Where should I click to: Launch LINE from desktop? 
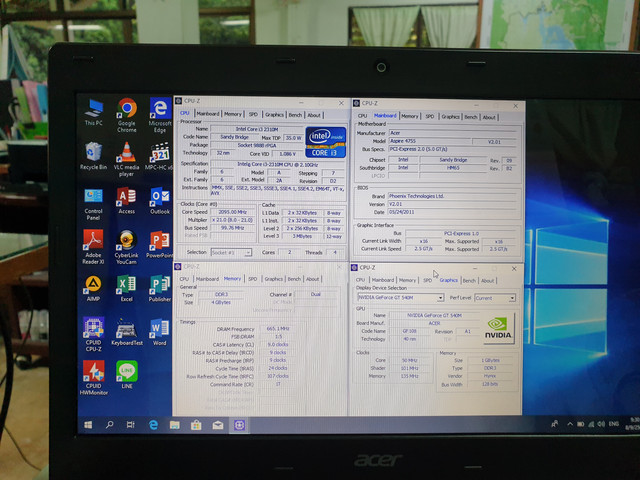tap(127, 374)
